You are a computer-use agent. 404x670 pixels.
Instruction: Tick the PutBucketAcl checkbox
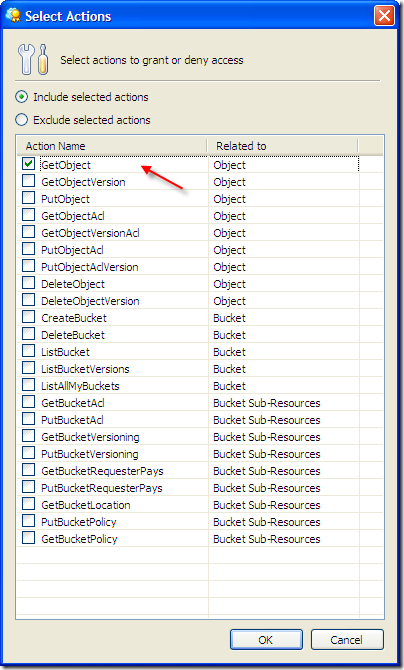click(x=29, y=419)
